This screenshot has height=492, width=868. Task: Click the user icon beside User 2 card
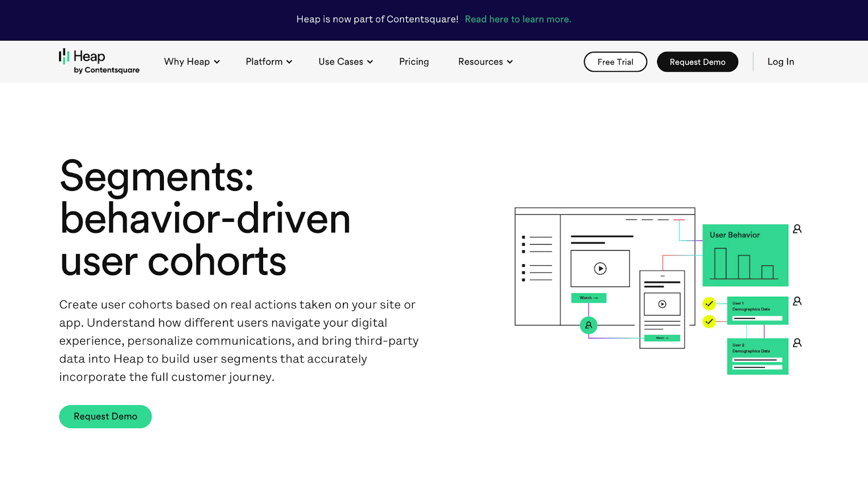click(x=797, y=343)
